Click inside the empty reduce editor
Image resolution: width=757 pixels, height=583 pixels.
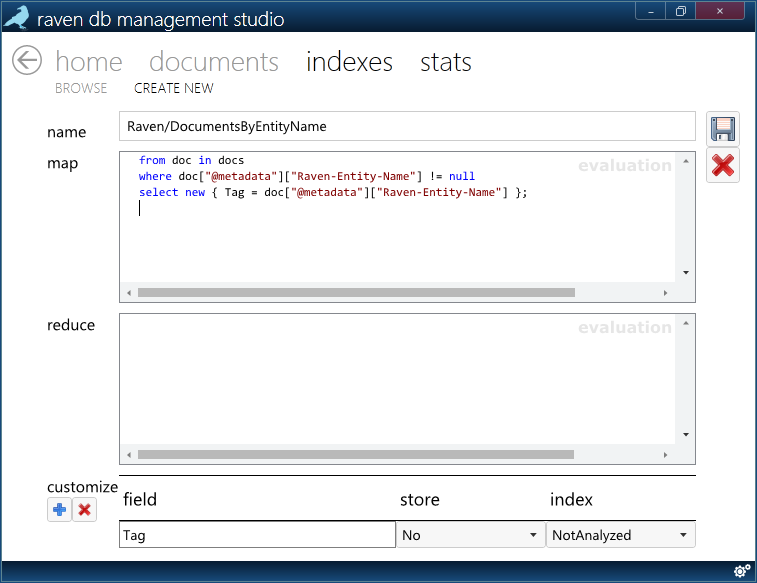(397, 379)
